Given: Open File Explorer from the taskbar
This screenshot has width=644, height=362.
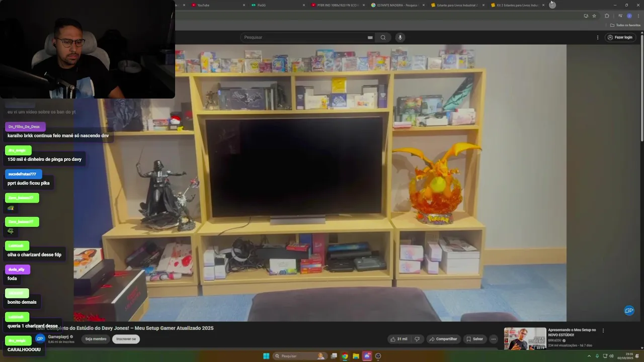Looking at the screenshot, I should pos(356,356).
